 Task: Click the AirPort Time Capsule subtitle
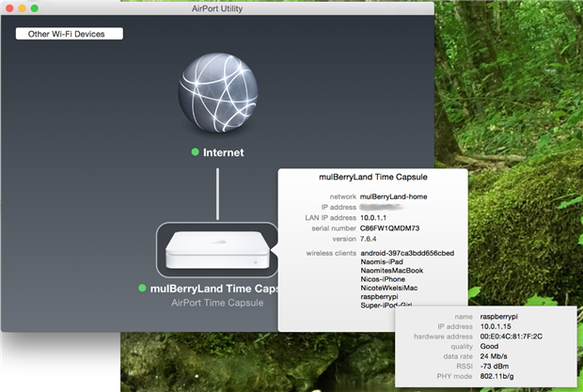[x=217, y=303]
